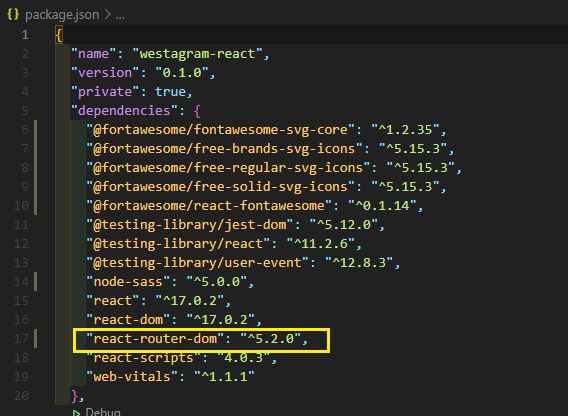Click the "web-vitals" key
This screenshot has height=416, width=568.
tap(132, 377)
